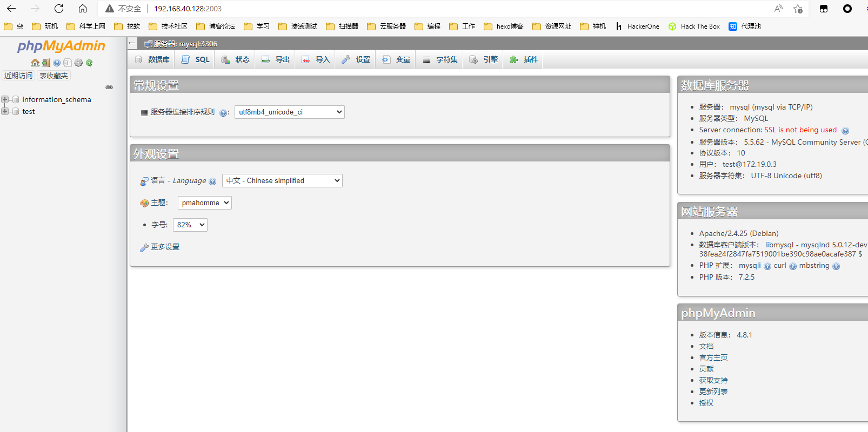This screenshot has height=432, width=868.
Task: Click 表收藏夹 favorite tables button
Action: (x=54, y=76)
